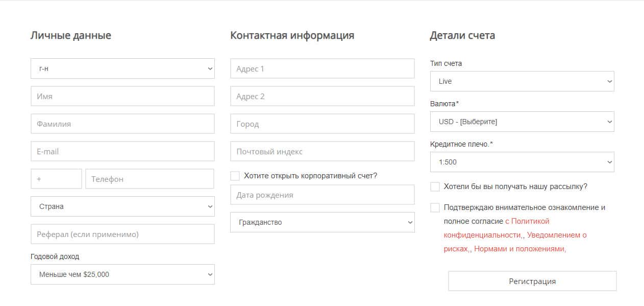Enable the corporate account checkbox
644x306 pixels.
pyautogui.click(x=235, y=176)
